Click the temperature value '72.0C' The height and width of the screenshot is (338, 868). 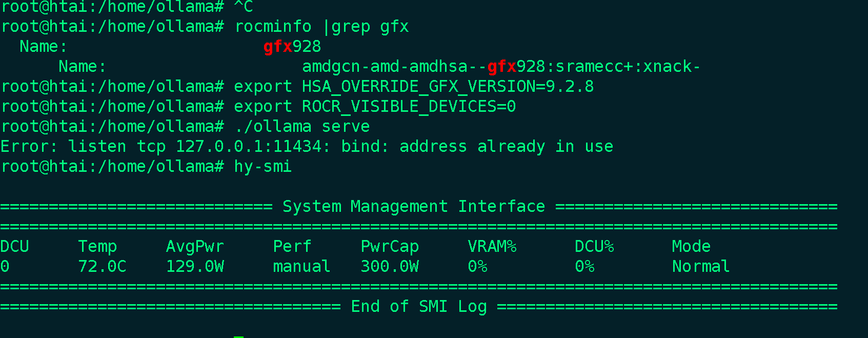pyautogui.click(x=102, y=267)
